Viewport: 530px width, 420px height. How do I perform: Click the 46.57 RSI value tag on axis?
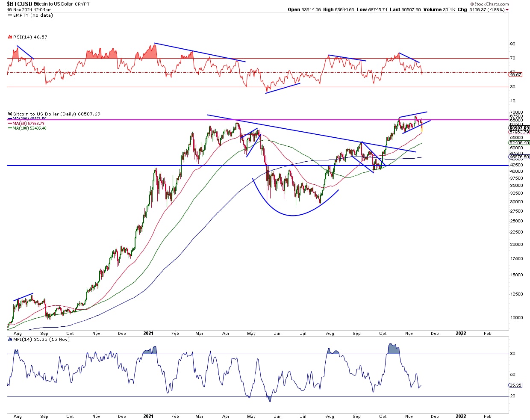[x=515, y=75]
